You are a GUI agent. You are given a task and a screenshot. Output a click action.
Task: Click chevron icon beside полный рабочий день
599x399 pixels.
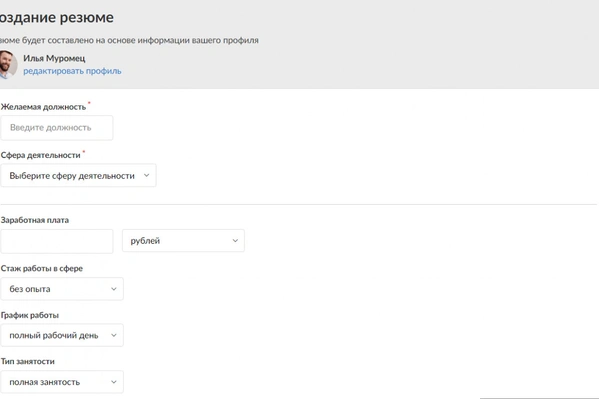click(x=113, y=335)
